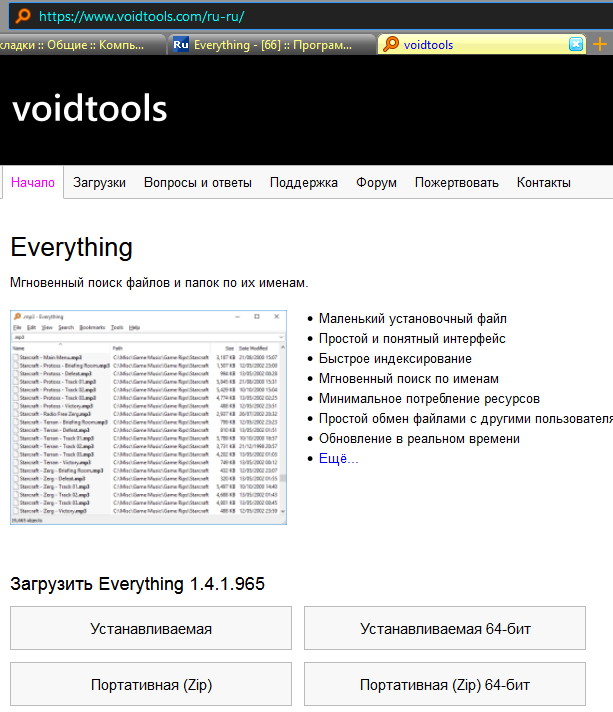The width and height of the screenshot is (613, 712).
Task: Click the search magnifier icon in address bar
Action: [x=23, y=16]
